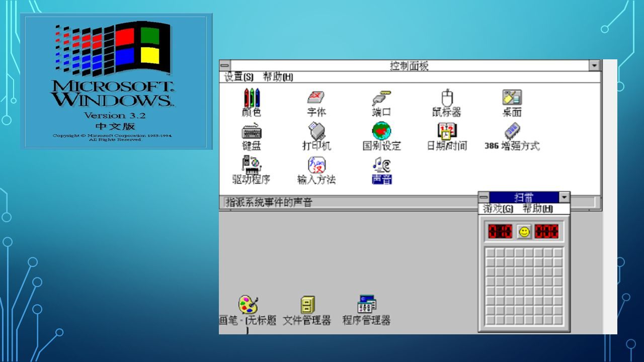Viewport: 644px width, 362px height.
Task: Click the Minesweeper smiley face reset button
Action: point(524,232)
